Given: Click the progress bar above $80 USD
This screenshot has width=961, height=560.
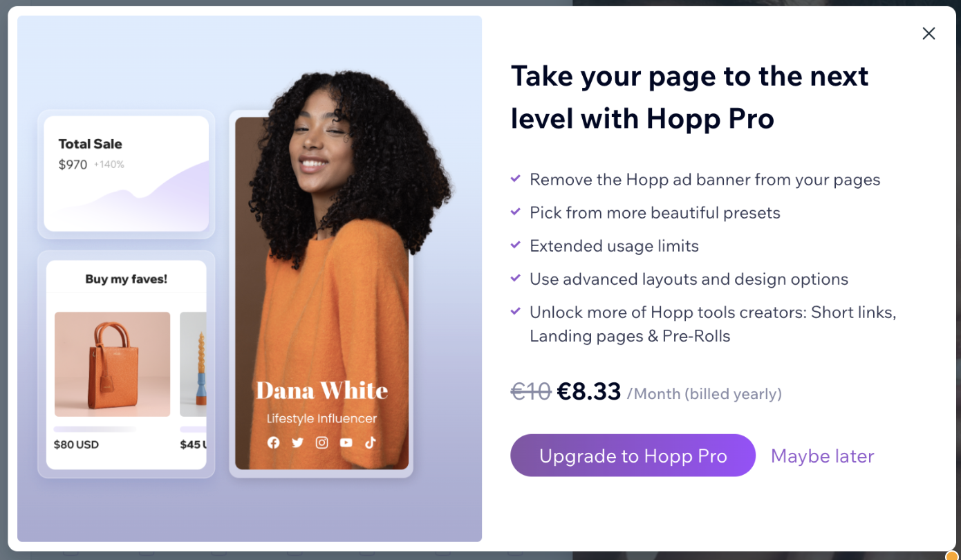Looking at the screenshot, I should pos(95,429).
